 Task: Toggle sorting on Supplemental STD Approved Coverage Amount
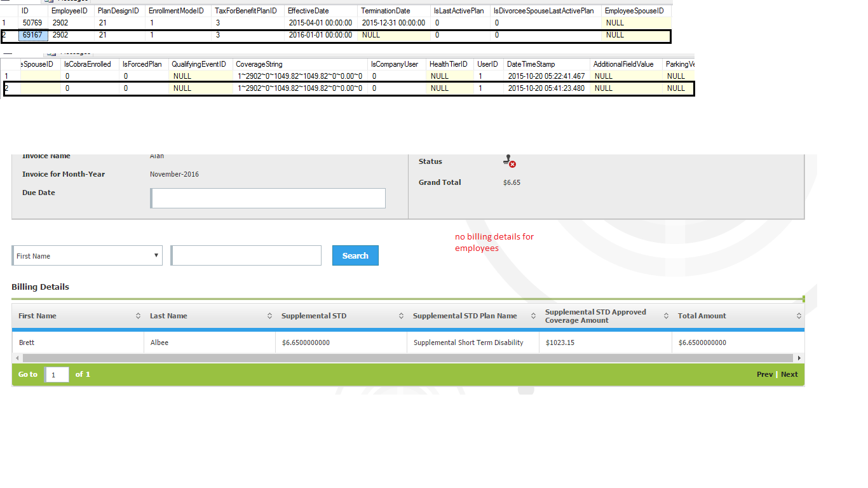point(666,315)
